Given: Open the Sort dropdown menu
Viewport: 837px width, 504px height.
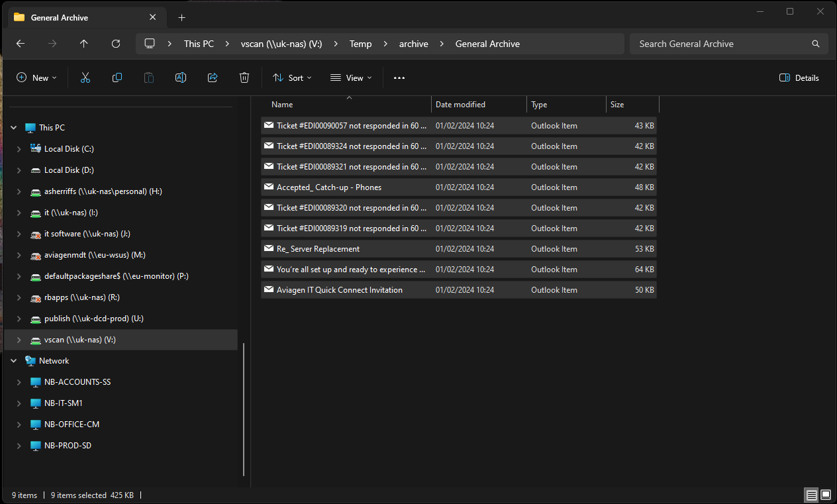Looking at the screenshot, I should 292,77.
